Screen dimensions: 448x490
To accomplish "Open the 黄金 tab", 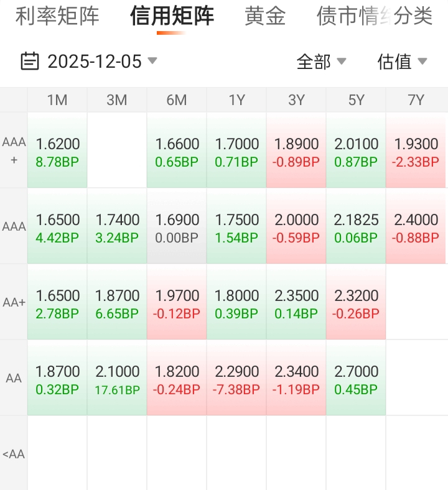I will pos(265,17).
